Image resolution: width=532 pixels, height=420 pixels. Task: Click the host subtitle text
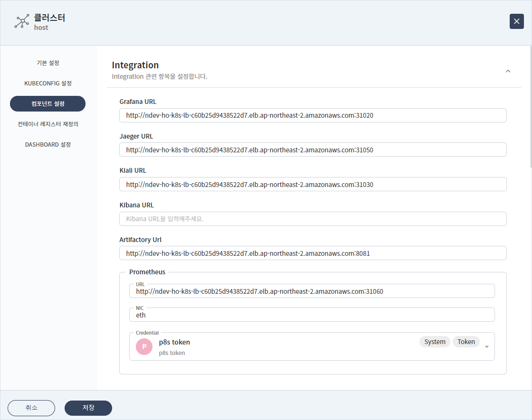tap(41, 28)
